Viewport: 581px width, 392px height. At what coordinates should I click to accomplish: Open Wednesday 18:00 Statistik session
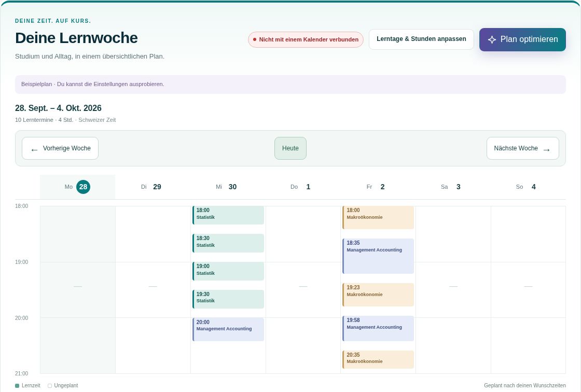pyautogui.click(x=228, y=215)
